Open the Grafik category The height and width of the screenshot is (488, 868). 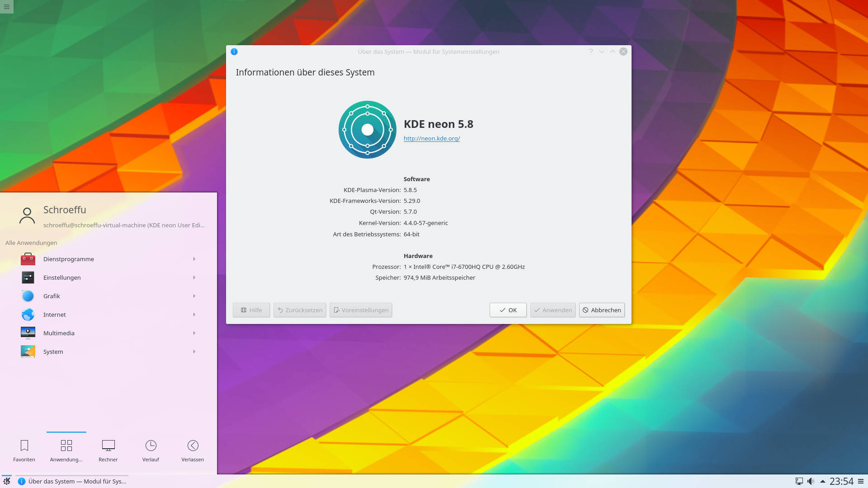(x=108, y=296)
